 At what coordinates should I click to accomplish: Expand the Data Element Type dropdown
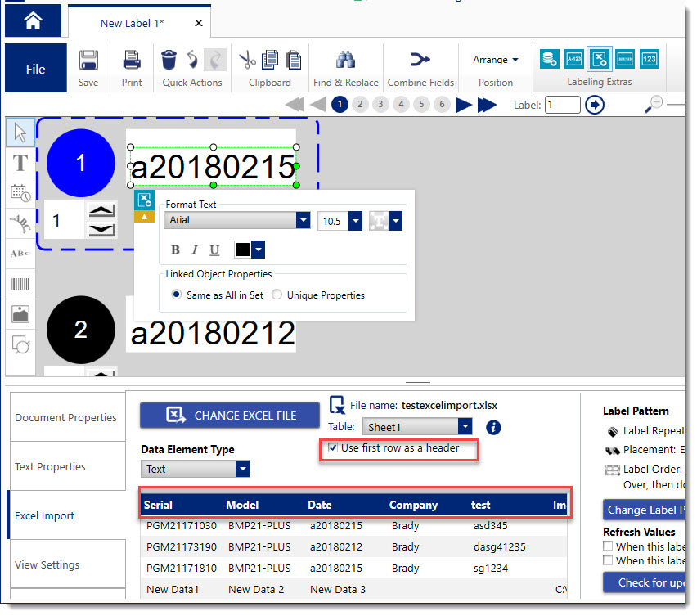click(x=242, y=470)
